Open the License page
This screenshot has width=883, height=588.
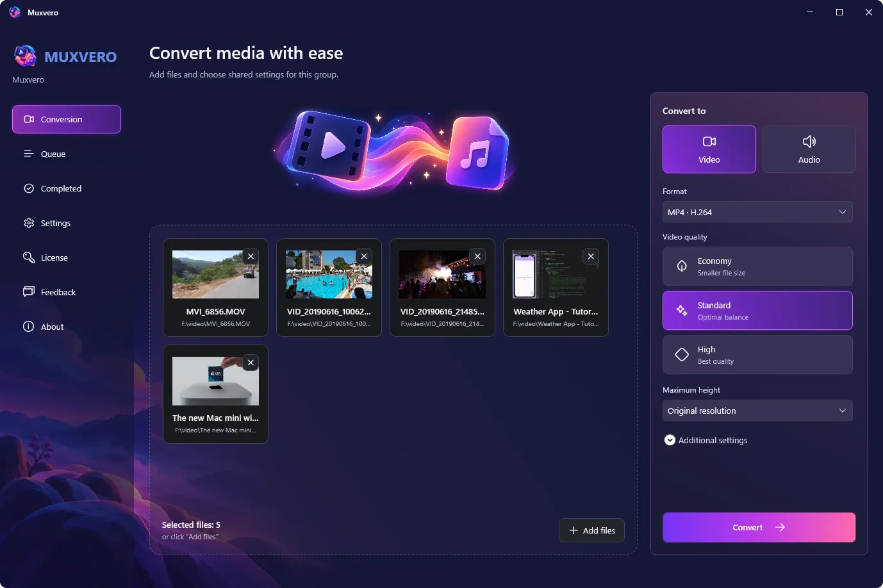(x=67, y=257)
